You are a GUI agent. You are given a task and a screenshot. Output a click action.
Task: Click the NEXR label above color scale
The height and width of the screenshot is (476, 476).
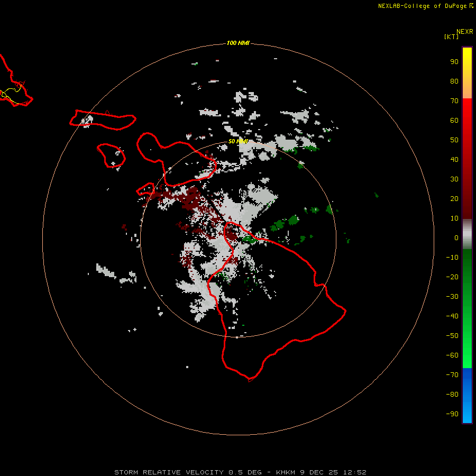pos(464,32)
